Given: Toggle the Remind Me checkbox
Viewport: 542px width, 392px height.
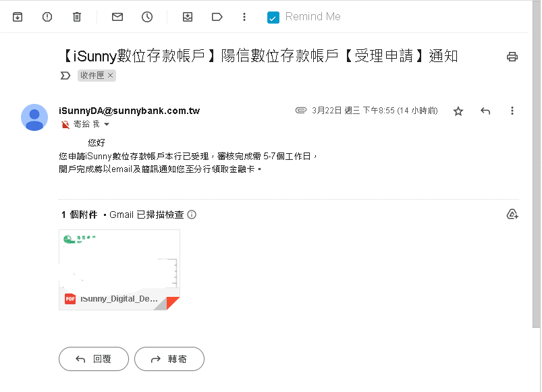Looking at the screenshot, I should tap(273, 18).
